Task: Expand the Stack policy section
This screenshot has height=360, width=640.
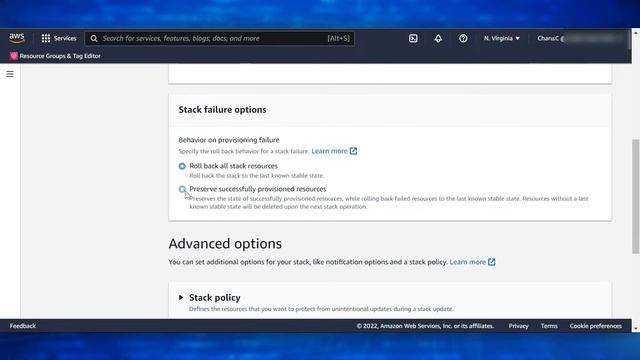Action: point(181,298)
